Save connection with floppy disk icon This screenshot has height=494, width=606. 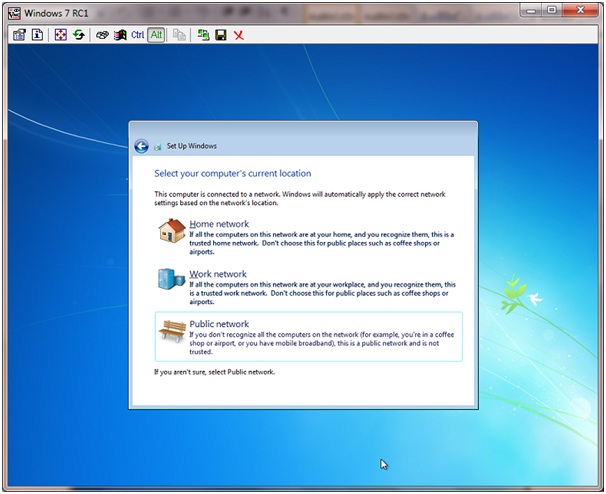(221, 35)
